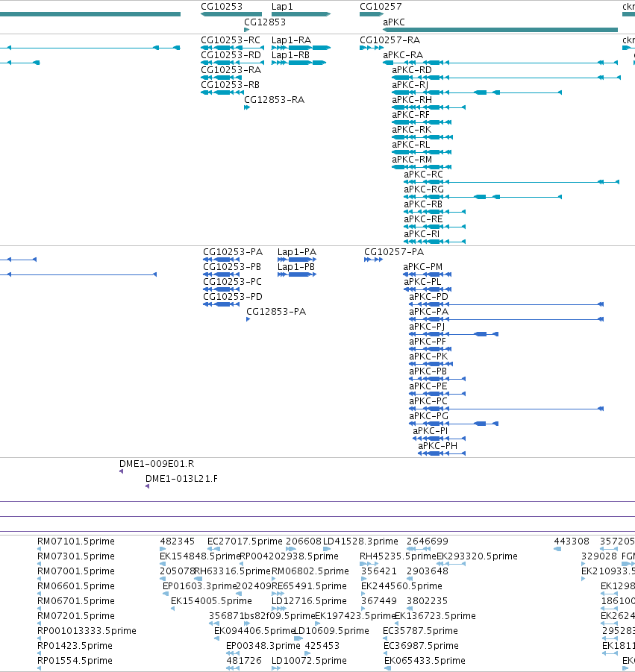
Task: Select the EC27017.5prime EST label
Action: (245, 541)
